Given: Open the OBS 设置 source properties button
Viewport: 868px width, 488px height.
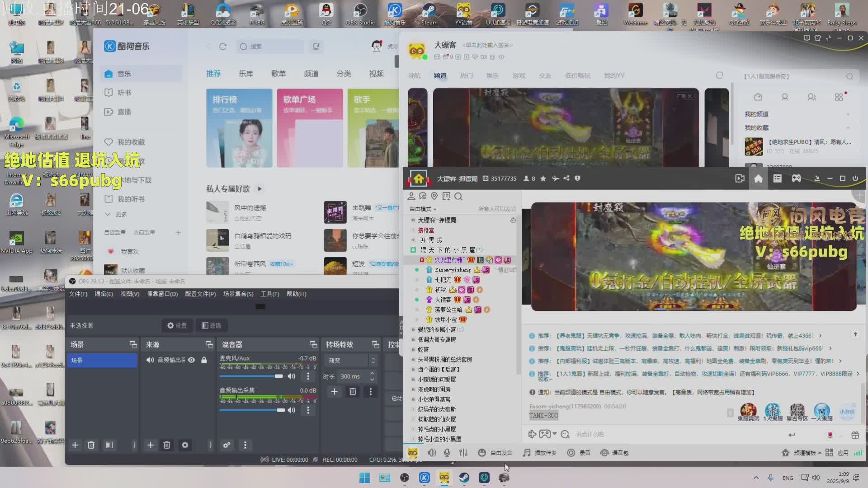Looking at the screenshot, I should click(177, 325).
